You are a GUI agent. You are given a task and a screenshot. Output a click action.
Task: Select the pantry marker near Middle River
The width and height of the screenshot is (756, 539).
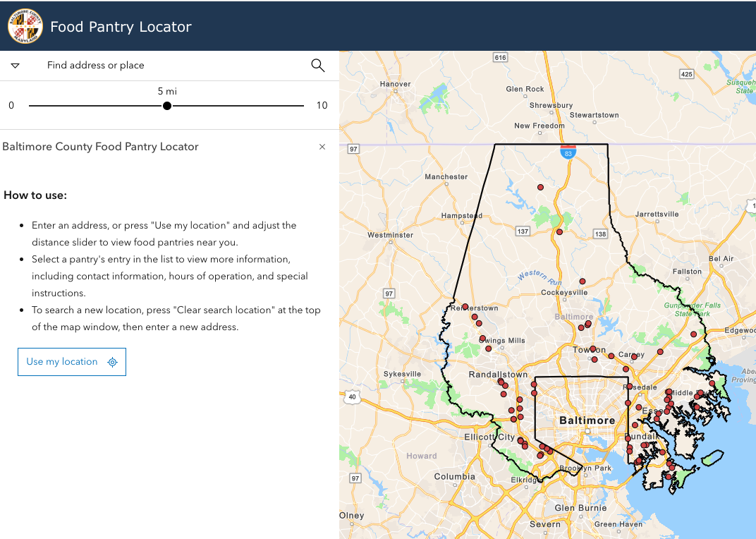coord(669,392)
